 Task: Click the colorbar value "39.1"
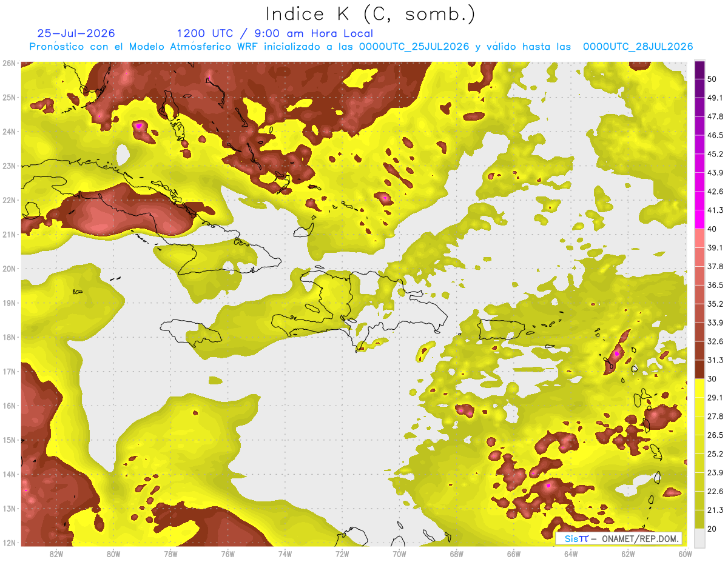pyautogui.click(x=715, y=247)
